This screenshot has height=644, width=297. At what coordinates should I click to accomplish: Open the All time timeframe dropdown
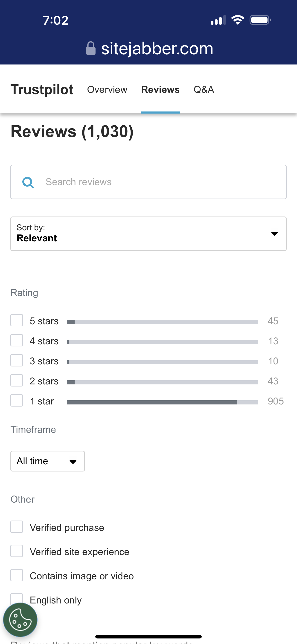47,461
